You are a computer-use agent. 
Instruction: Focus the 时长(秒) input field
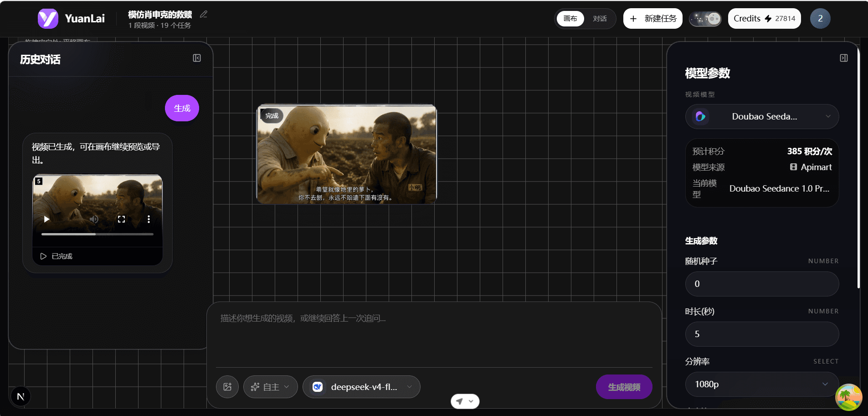click(x=762, y=334)
